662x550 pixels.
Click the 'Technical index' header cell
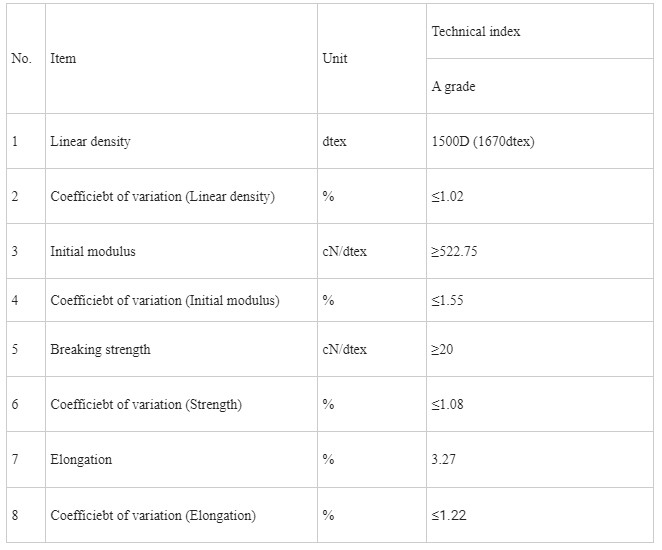(476, 32)
